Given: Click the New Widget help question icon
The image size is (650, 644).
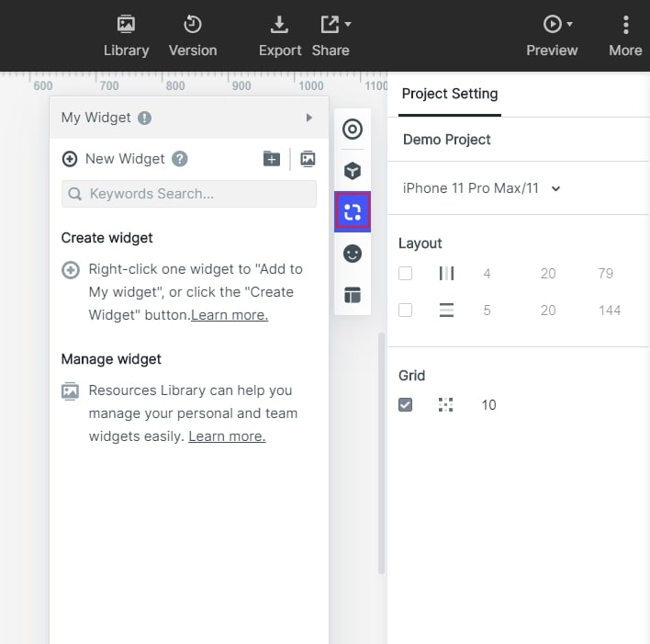Looking at the screenshot, I should tap(180, 159).
